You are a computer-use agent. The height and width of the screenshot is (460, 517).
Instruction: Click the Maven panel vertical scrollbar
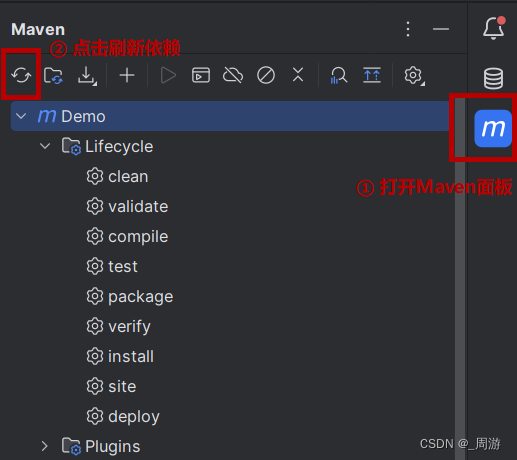pos(460,279)
